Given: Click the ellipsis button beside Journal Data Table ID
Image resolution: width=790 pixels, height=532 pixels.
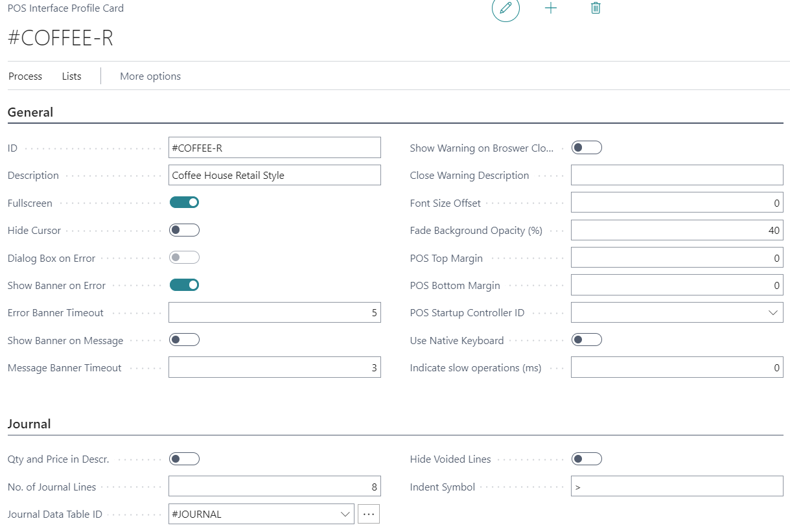Looking at the screenshot, I should (x=369, y=514).
